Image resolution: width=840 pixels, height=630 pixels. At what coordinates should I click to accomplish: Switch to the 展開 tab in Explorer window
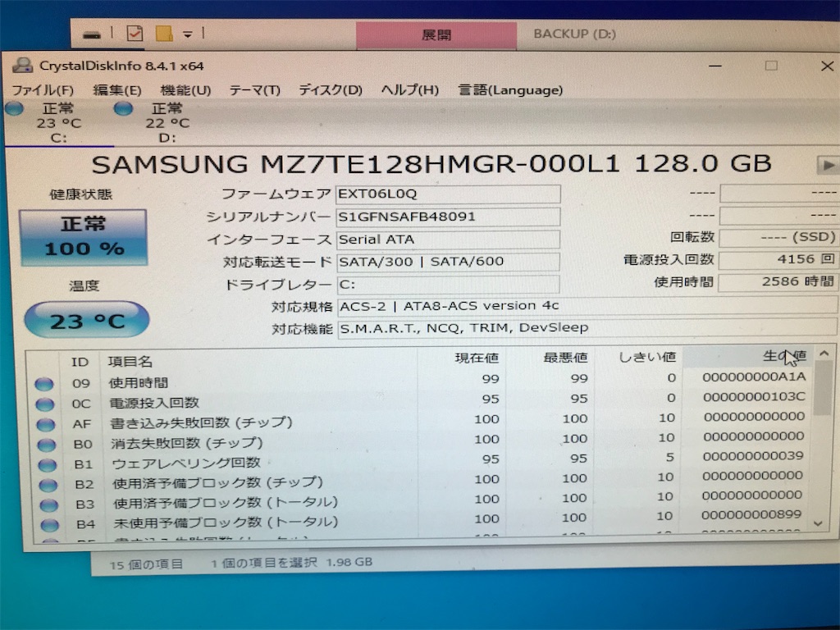pos(436,35)
